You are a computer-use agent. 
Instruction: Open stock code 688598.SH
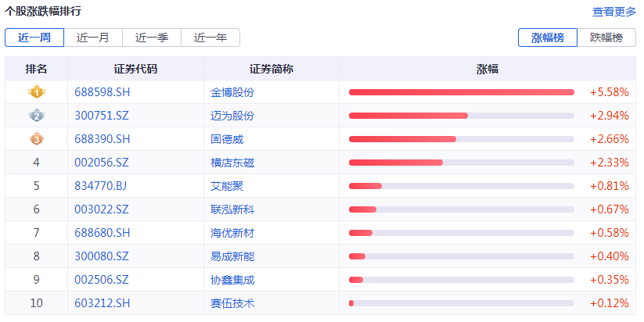coord(102,92)
